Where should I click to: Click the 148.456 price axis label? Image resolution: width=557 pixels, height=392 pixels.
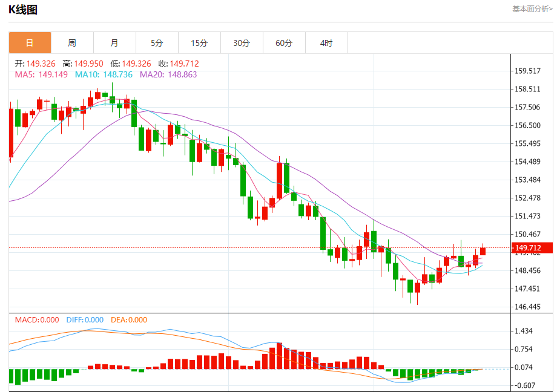click(x=527, y=270)
